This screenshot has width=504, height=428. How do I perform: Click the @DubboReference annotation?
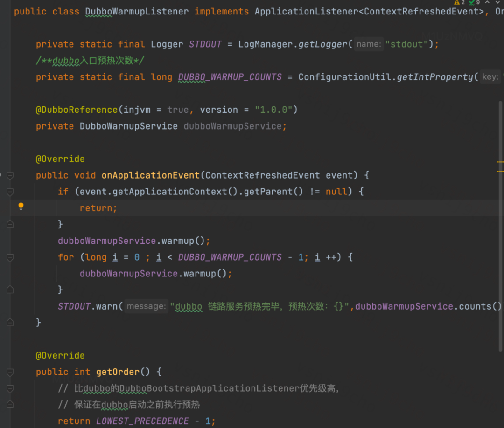click(77, 110)
